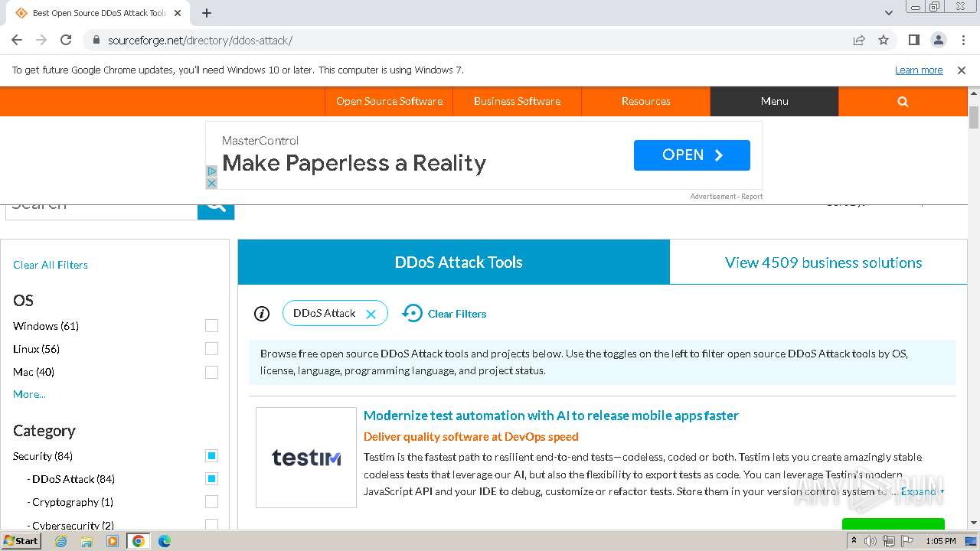Image resolution: width=980 pixels, height=551 pixels.
Task: Open the file explorer taskbar icon
Action: [x=87, y=541]
